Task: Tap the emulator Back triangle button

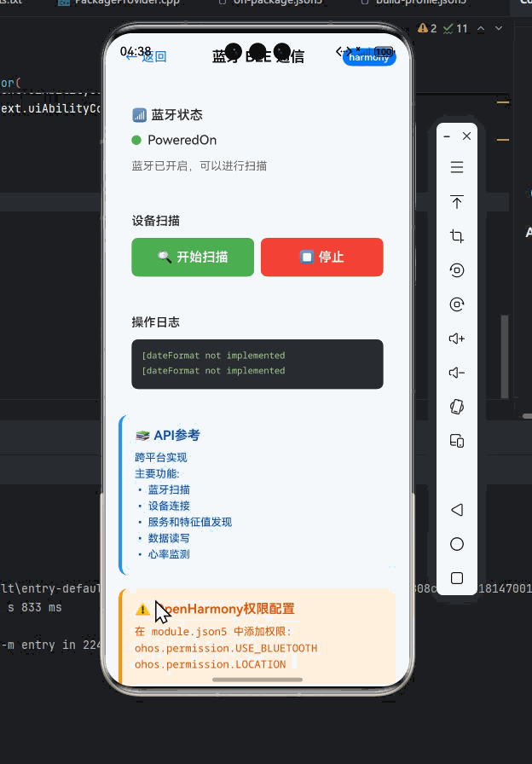Action: pos(456,510)
